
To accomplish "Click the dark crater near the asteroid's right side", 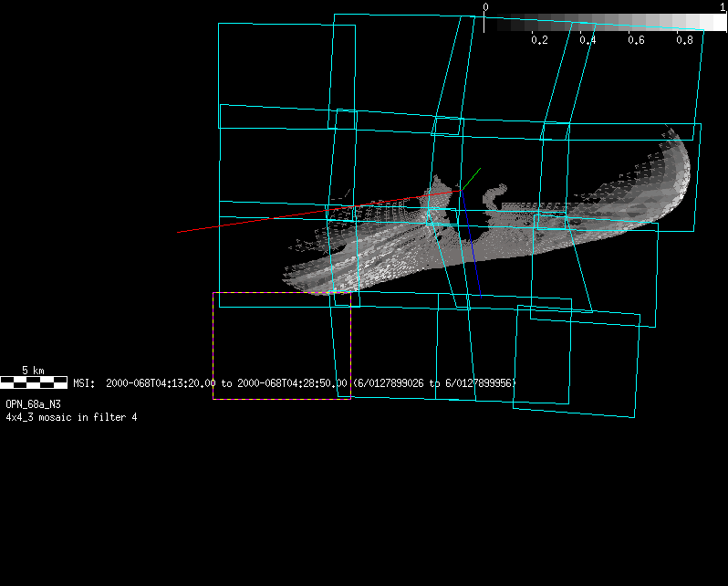I will point(577,221).
